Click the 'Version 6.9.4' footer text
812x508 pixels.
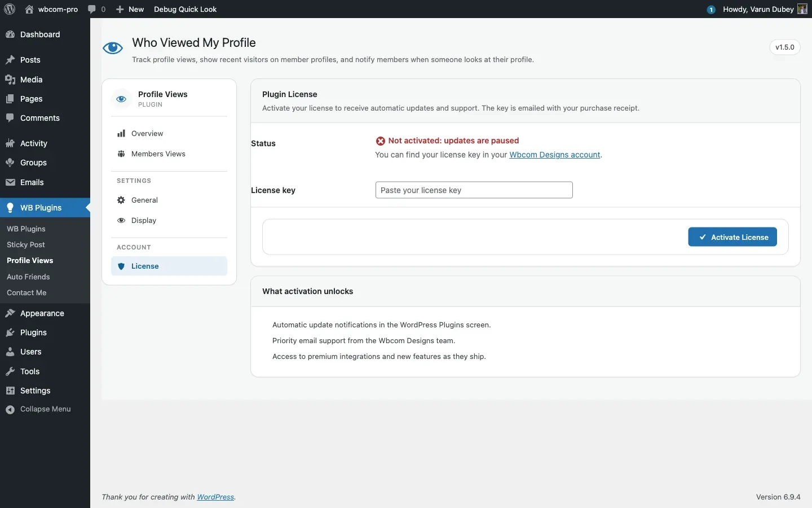pos(778,497)
